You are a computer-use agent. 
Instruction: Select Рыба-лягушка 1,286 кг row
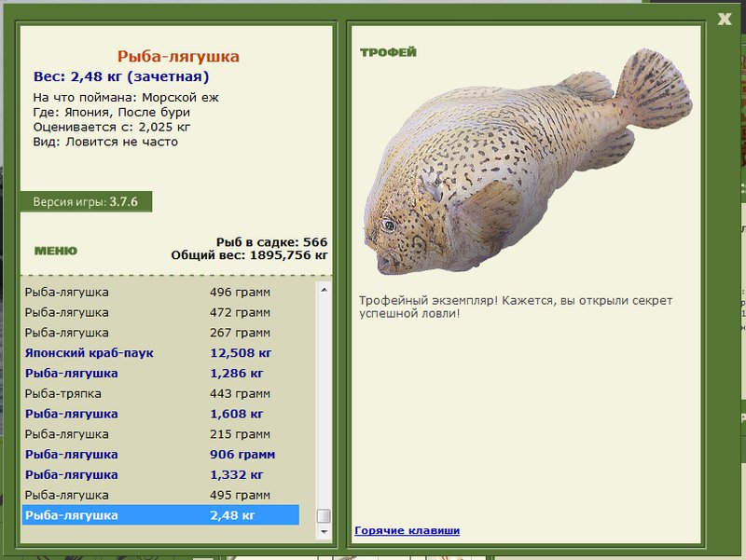[x=160, y=373]
